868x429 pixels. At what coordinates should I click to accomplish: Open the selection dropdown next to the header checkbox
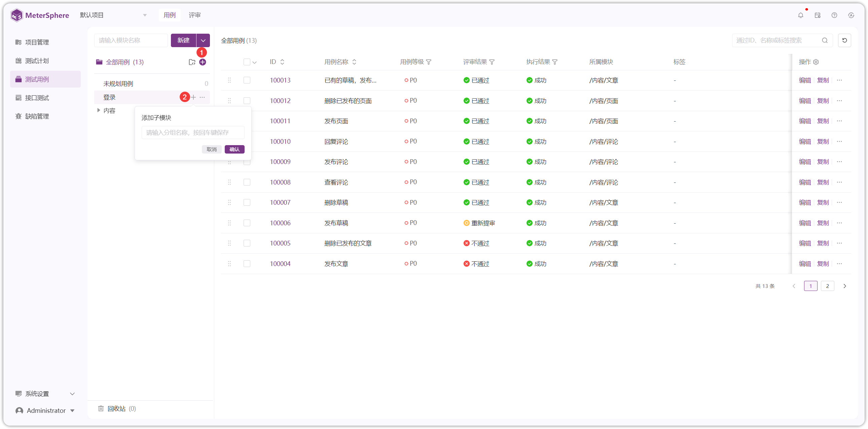[x=254, y=62]
